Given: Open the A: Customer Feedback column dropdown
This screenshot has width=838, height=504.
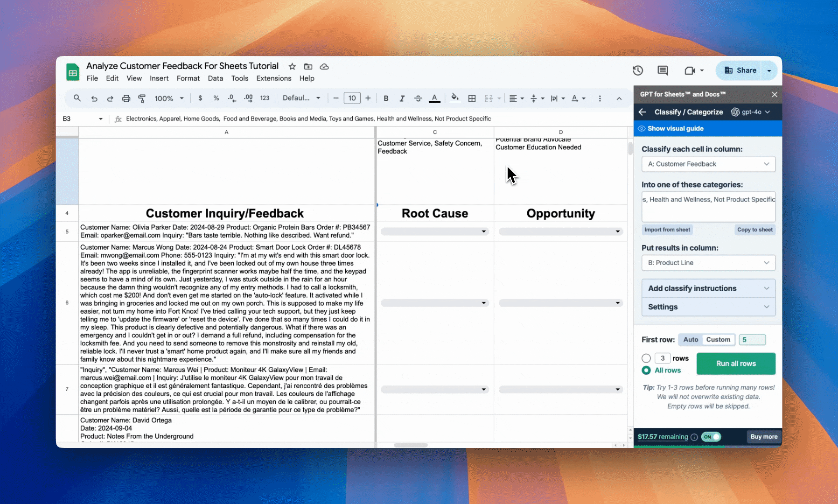Looking at the screenshot, I should 708,164.
